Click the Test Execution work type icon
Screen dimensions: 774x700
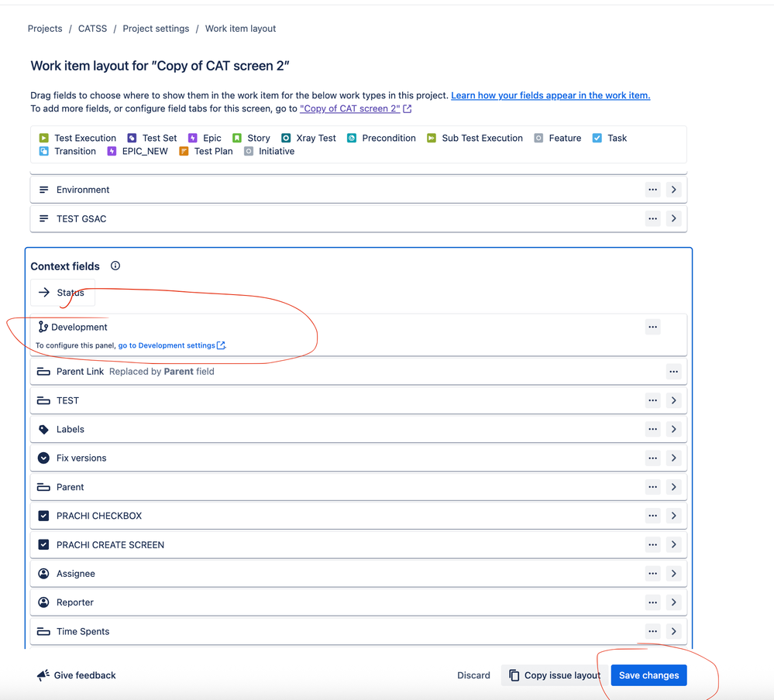point(44,138)
